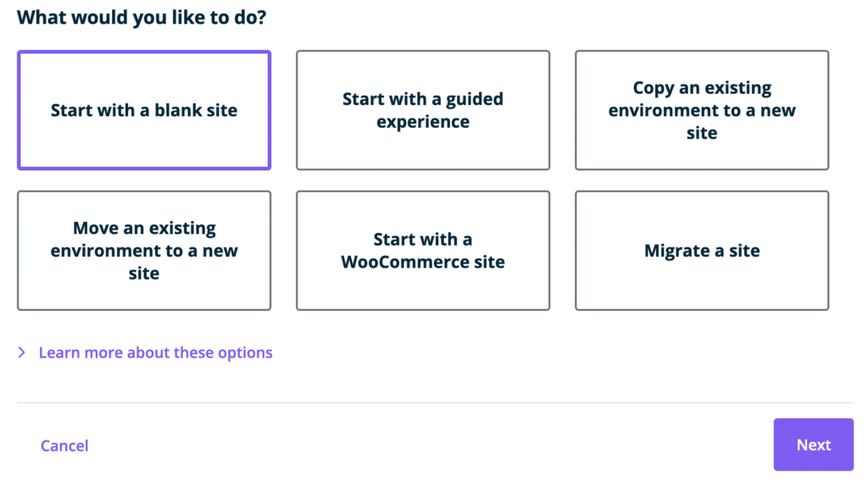Click the "Start with a blank site" label text
868x487 pixels.
[x=144, y=110]
